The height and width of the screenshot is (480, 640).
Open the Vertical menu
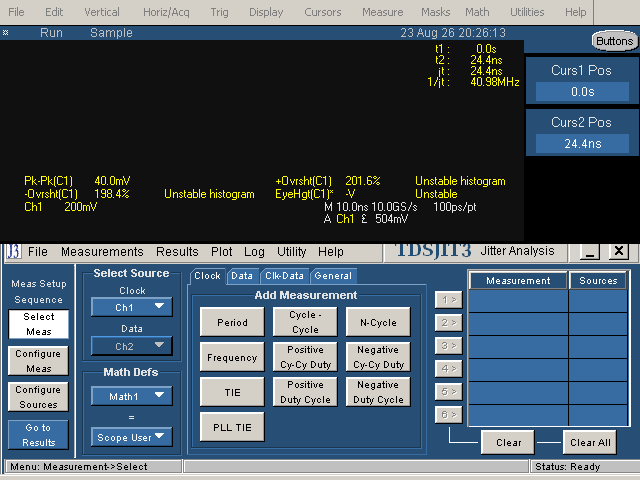tap(102, 12)
